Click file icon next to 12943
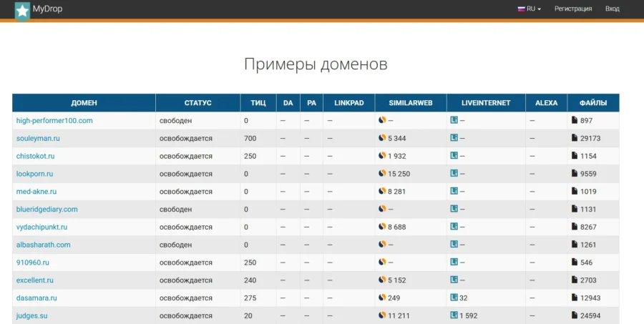 (575, 298)
